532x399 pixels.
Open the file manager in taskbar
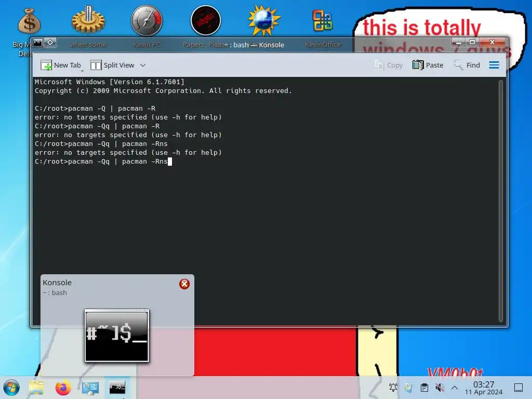36,388
